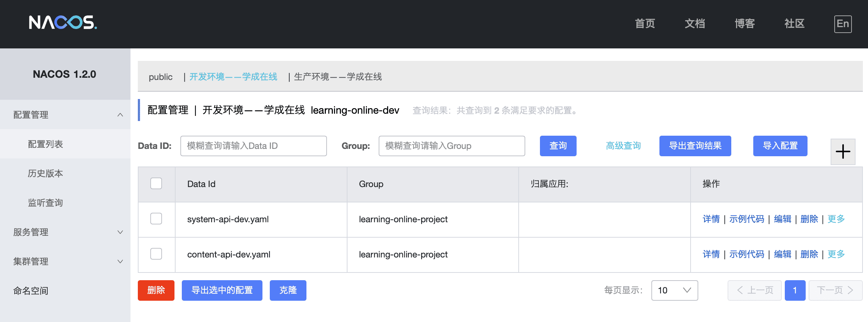Select the 生产环境——学成在线 namespace tab

coord(338,77)
